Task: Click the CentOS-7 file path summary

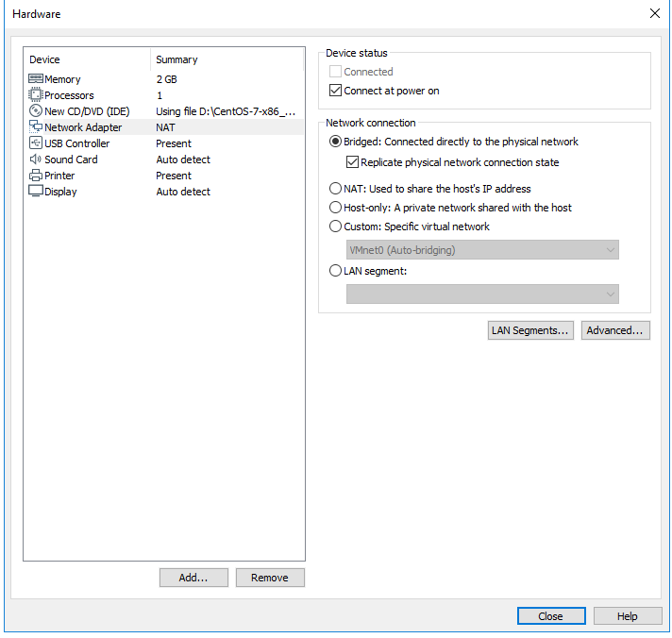Action: click(x=226, y=111)
